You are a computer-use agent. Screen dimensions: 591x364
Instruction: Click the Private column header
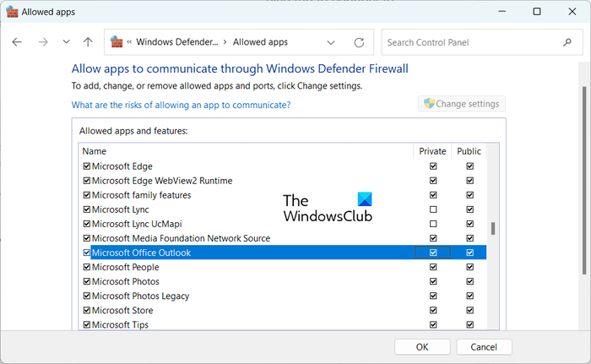click(x=432, y=151)
